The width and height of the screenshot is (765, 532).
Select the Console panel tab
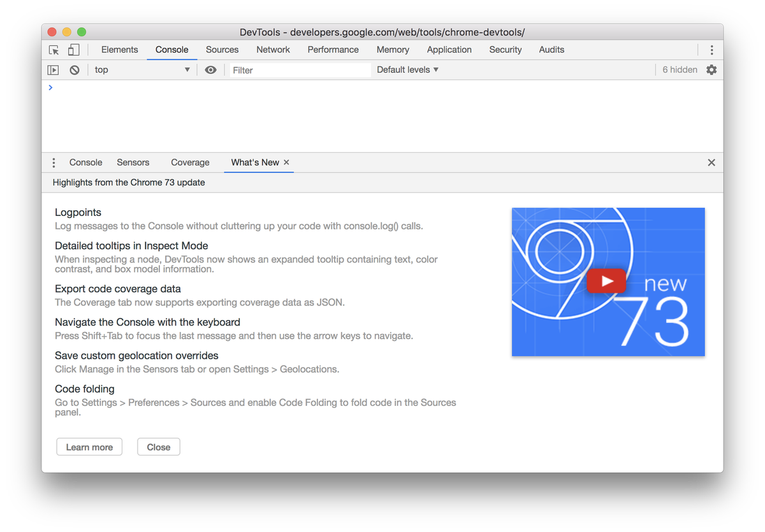(172, 50)
